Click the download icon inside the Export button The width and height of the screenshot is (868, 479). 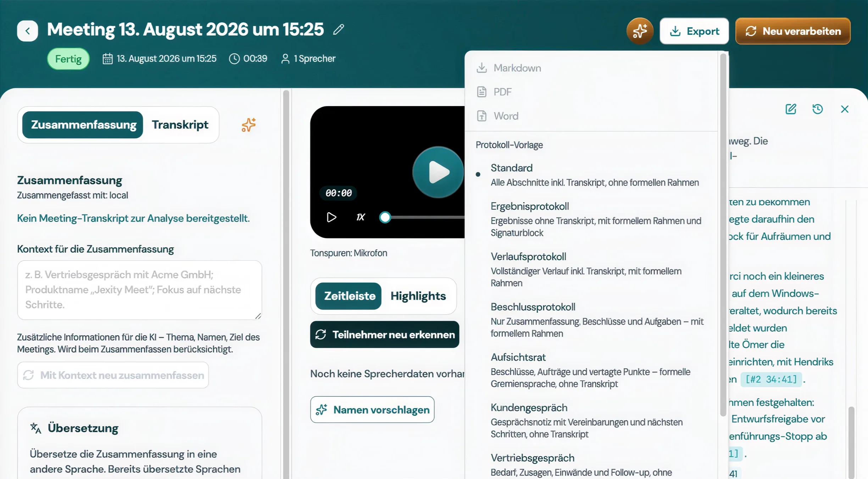point(675,31)
